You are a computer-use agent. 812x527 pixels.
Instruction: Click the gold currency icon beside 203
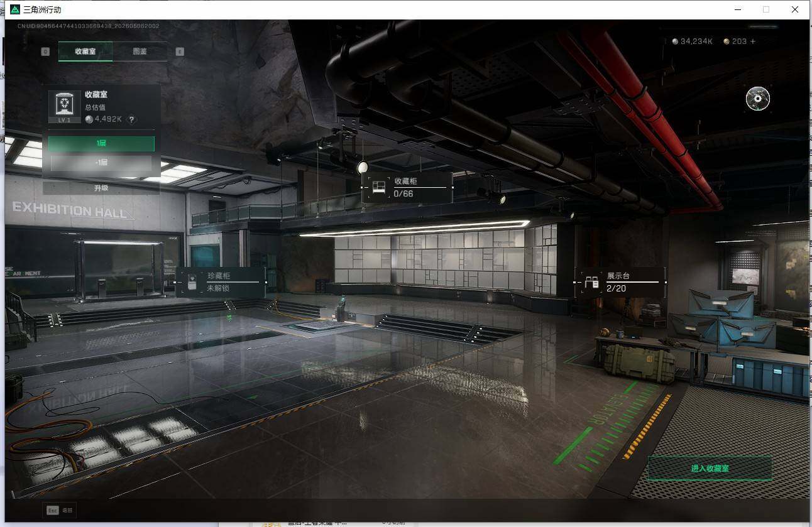click(727, 41)
